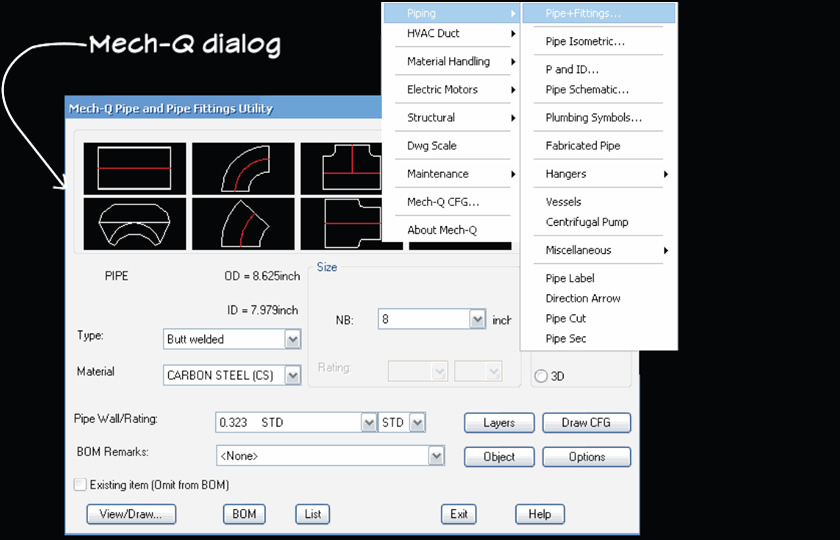Viewport: 840px width, 540px height.
Task: Choose Pipe Isometric... menu entry
Action: pyautogui.click(x=599, y=41)
